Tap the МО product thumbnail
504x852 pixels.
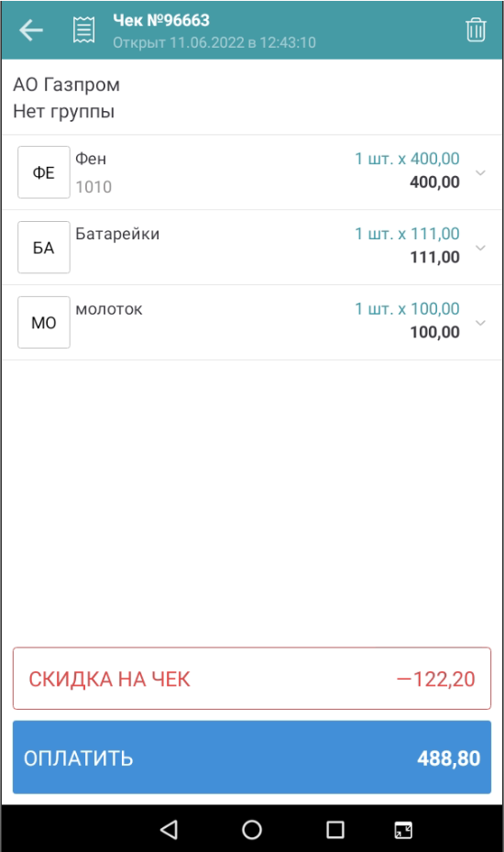(43, 322)
